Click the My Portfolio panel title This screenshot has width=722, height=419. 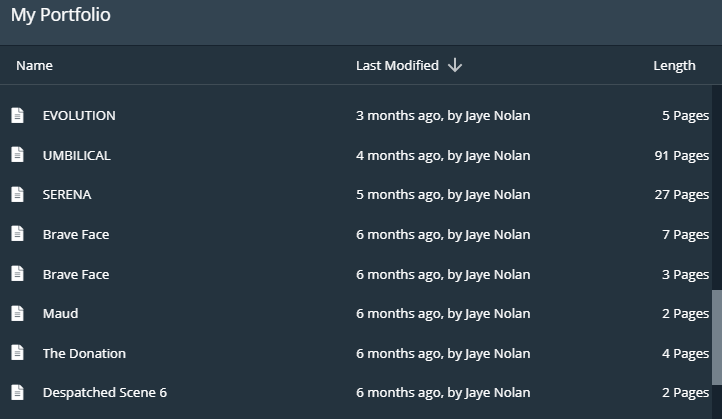60,15
